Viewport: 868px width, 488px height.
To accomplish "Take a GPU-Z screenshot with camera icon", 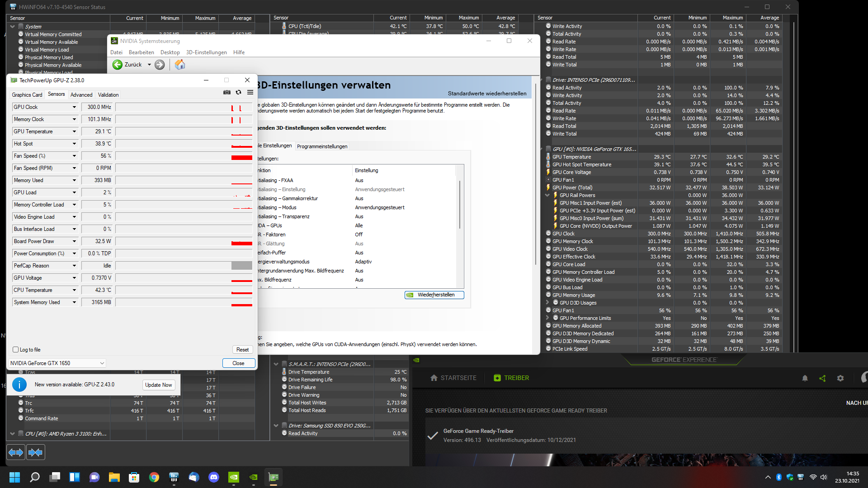I will coord(226,92).
